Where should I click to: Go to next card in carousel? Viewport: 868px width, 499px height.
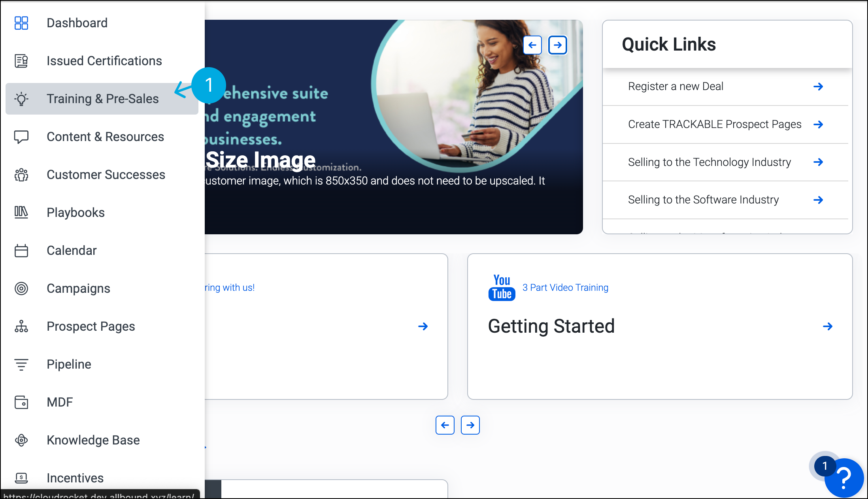pyautogui.click(x=470, y=425)
